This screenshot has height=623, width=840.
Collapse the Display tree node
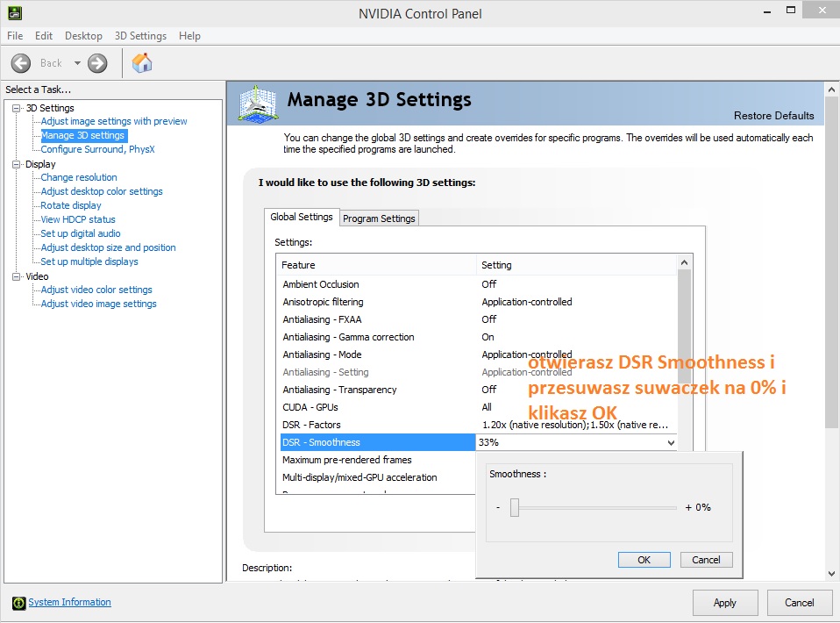[17, 165]
